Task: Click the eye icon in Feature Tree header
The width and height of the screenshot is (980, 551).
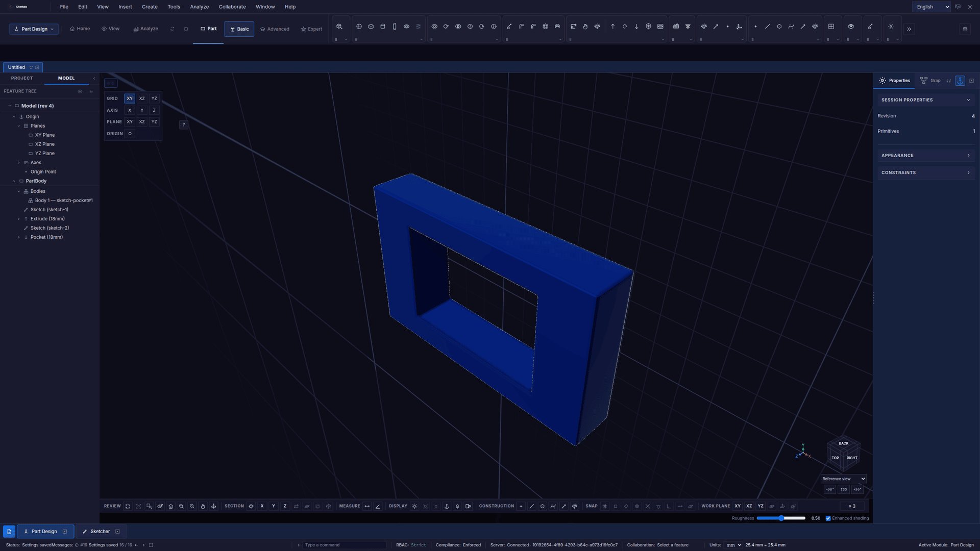Action: pos(80,91)
